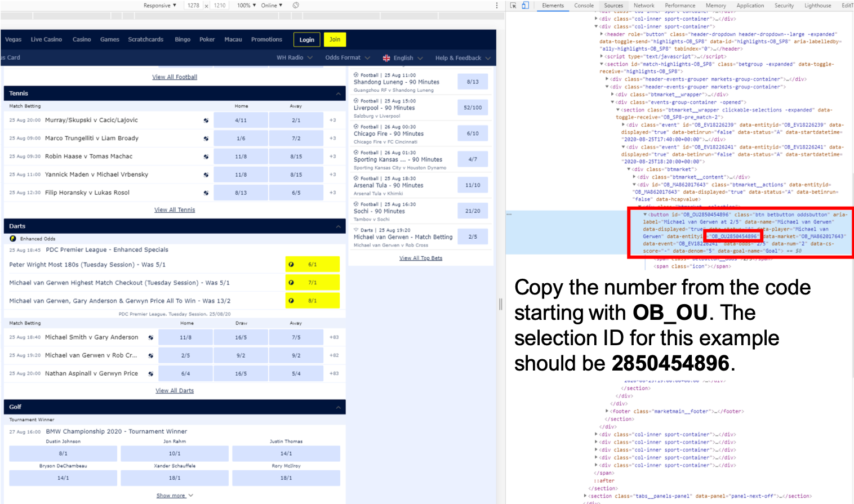Switch to the Console tab in DevTools
This screenshot has height=504, width=854.
[584, 6]
